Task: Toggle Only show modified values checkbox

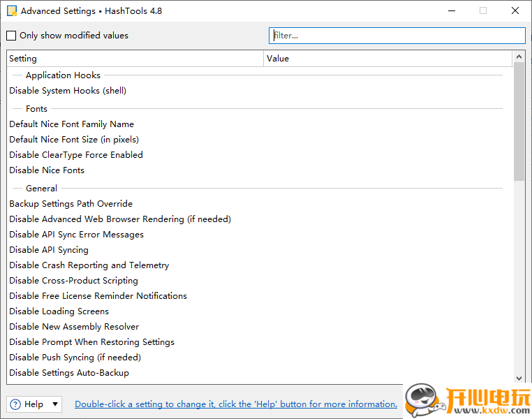Action: [11, 36]
